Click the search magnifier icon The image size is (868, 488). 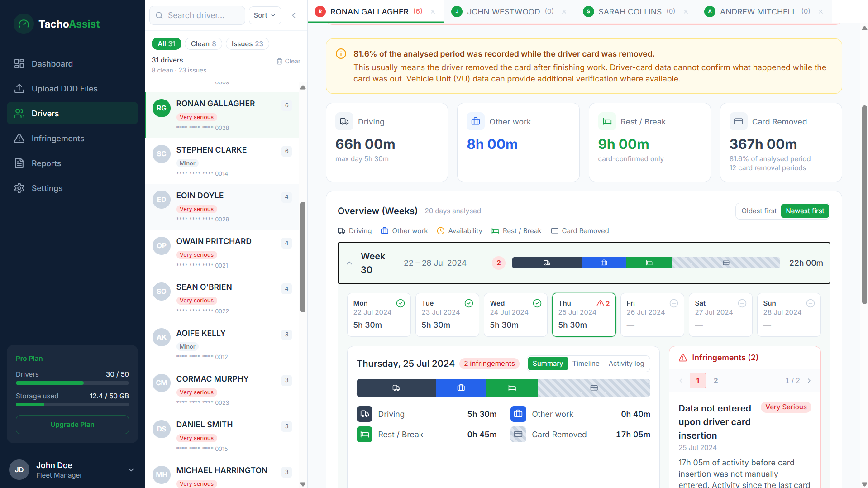(159, 15)
